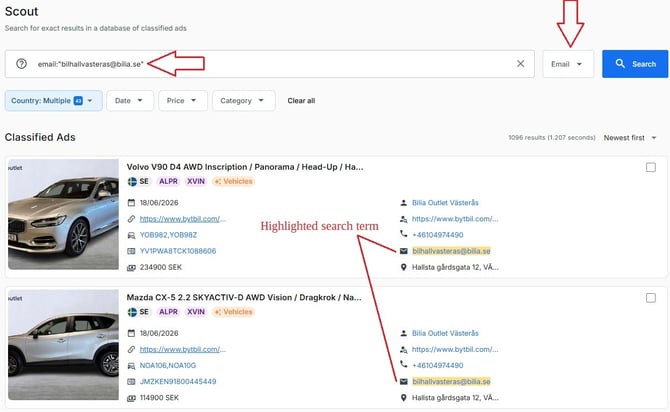Open the Email search type dropdown
This screenshot has height=412, width=670.
coord(568,64)
